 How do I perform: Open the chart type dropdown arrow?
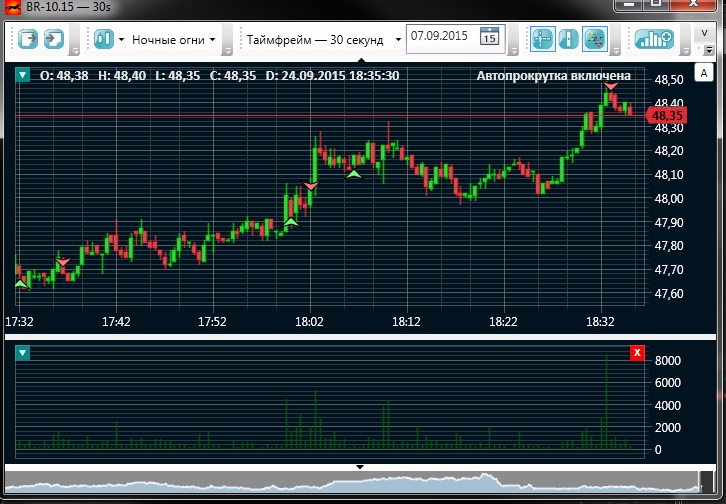(x=121, y=39)
